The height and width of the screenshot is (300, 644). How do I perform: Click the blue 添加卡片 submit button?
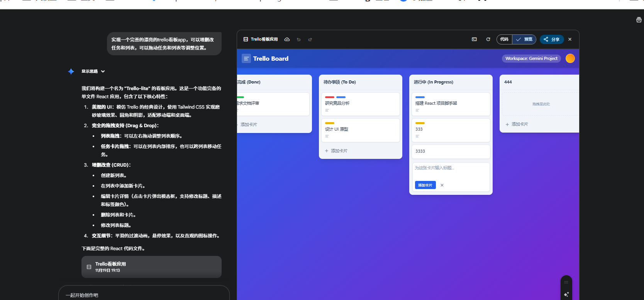(x=425, y=185)
